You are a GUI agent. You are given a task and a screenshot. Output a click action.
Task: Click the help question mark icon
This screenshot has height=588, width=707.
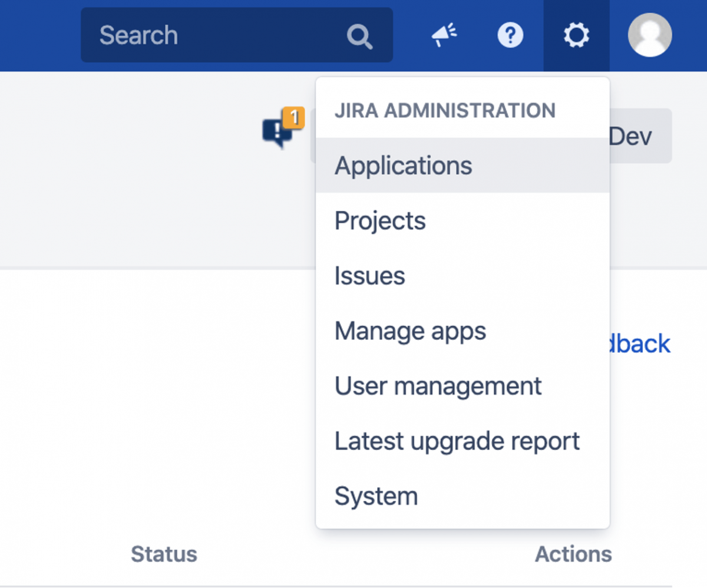(x=510, y=35)
